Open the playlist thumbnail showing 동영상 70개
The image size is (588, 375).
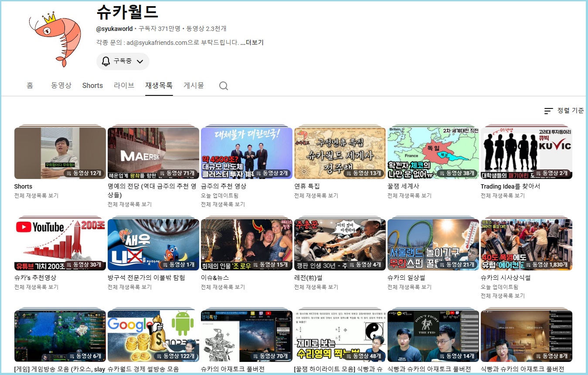[247, 336]
